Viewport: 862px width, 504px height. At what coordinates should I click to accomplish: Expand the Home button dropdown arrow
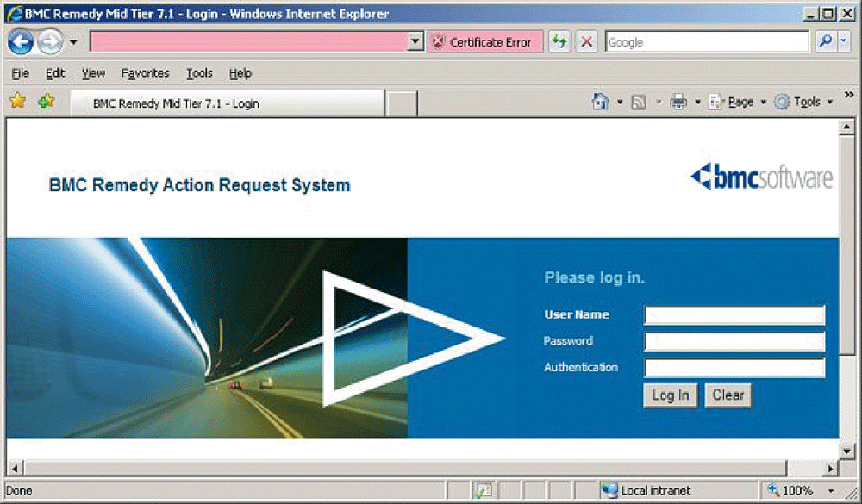(620, 102)
